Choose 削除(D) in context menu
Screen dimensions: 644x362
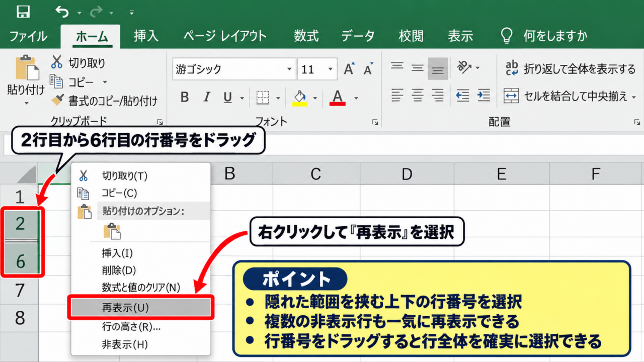pos(141,270)
